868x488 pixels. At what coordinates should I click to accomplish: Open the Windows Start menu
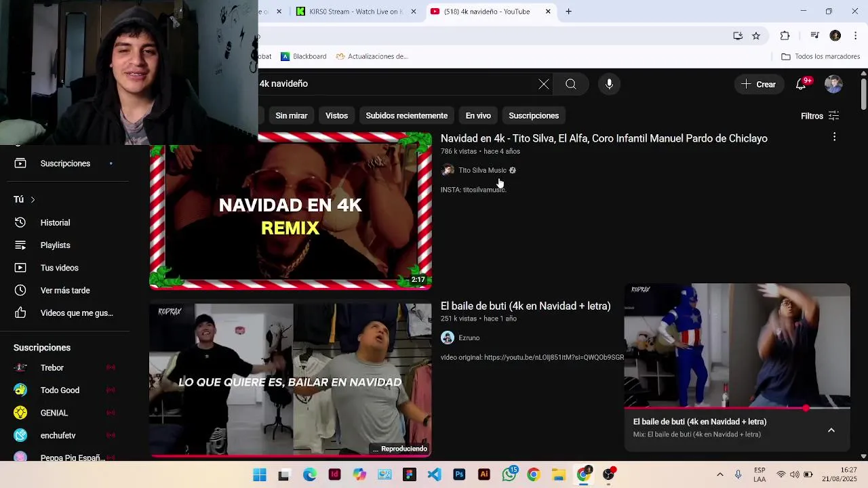260,475
